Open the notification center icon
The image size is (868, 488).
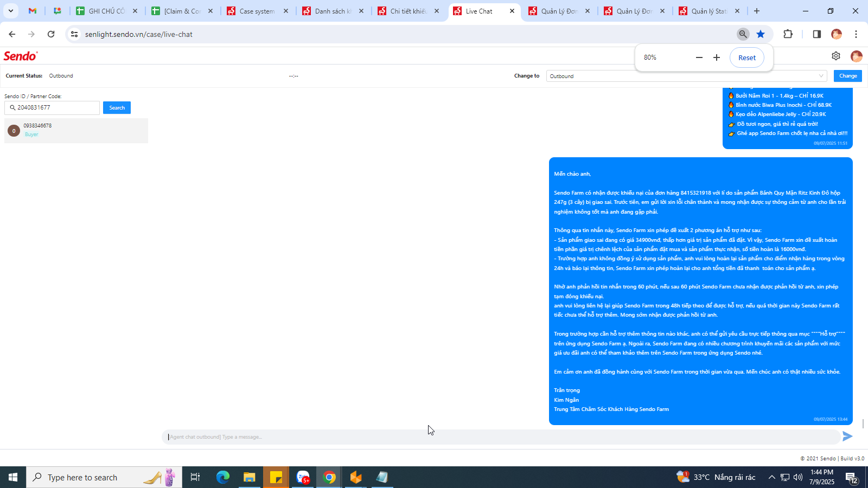tap(852, 478)
